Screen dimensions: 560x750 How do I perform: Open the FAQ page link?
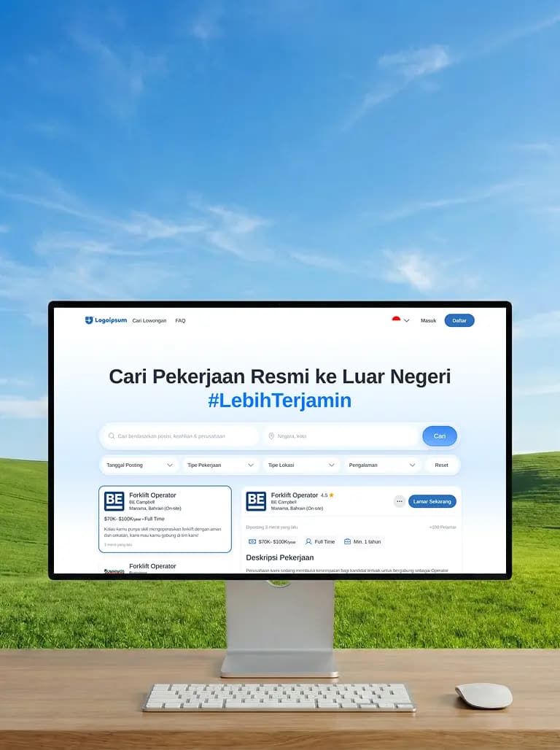tap(180, 320)
